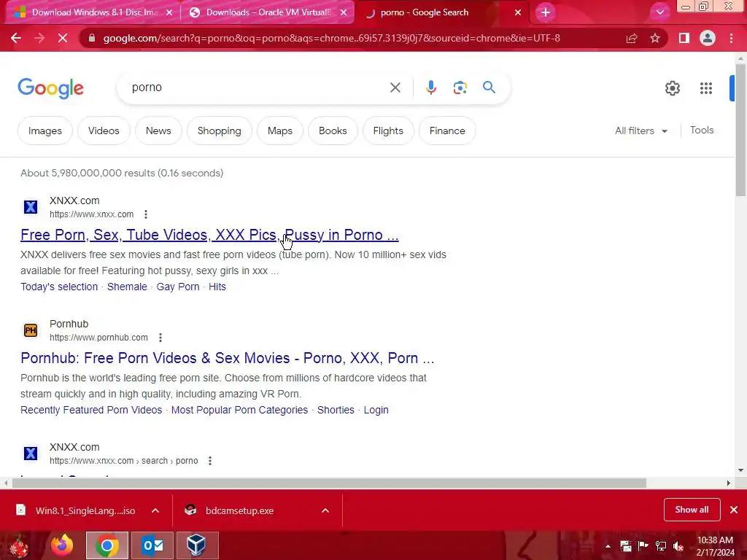The height and width of the screenshot is (560, 747).
Task: Open Google quick settings gear
Action: [672, 88]
